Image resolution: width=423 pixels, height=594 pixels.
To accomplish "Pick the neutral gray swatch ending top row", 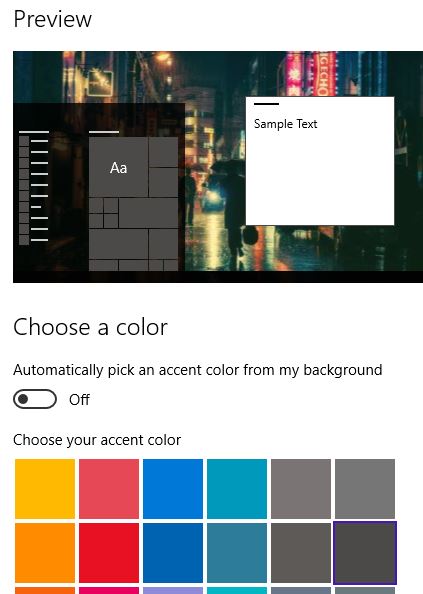I will pyautogui.click(x=365, y=489).
